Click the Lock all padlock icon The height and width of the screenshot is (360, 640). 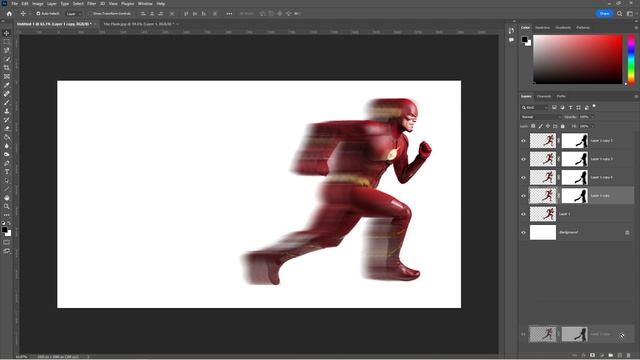coord(563,126)
